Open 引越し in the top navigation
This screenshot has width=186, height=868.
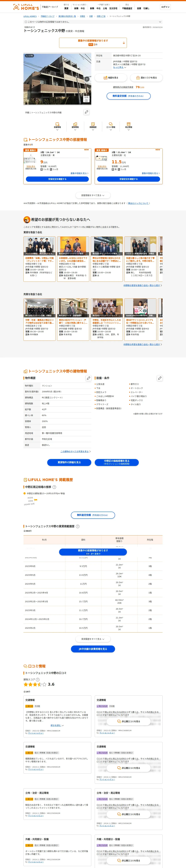pos(146,8)
